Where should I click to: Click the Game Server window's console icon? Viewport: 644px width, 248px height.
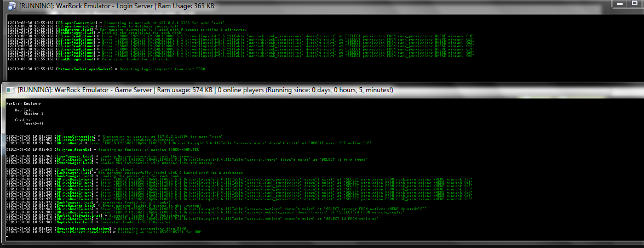[x=10, y=89]
